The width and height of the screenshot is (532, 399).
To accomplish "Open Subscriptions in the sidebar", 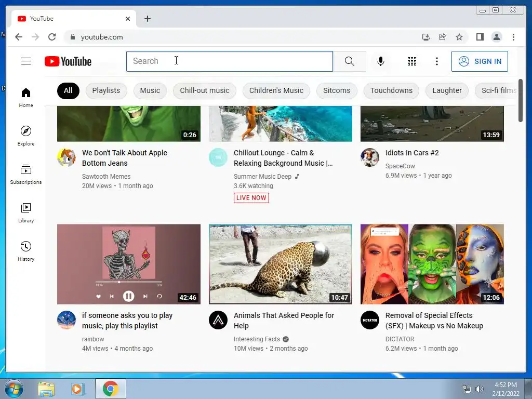I will pyautogui.click(x=26, y=175).
